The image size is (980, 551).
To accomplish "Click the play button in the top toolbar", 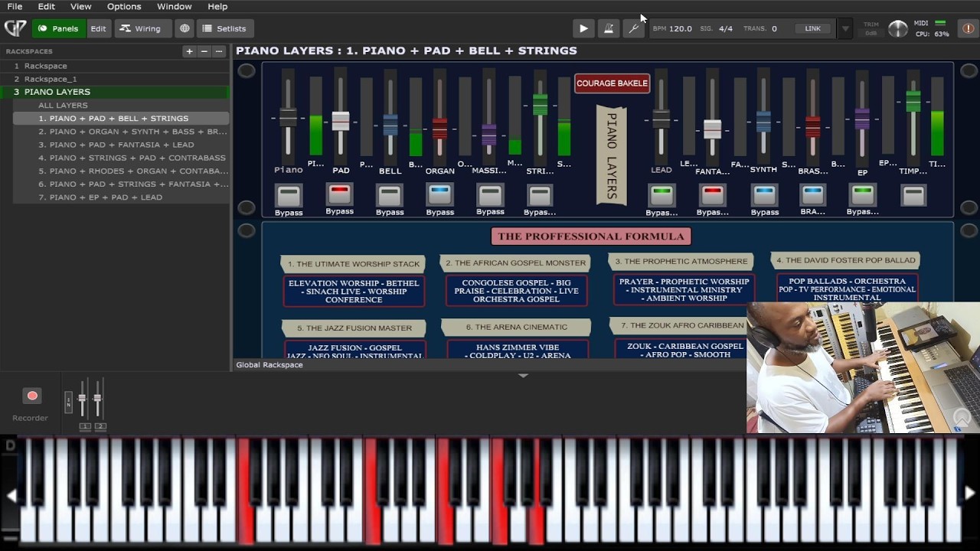I will tap(583, 28).
